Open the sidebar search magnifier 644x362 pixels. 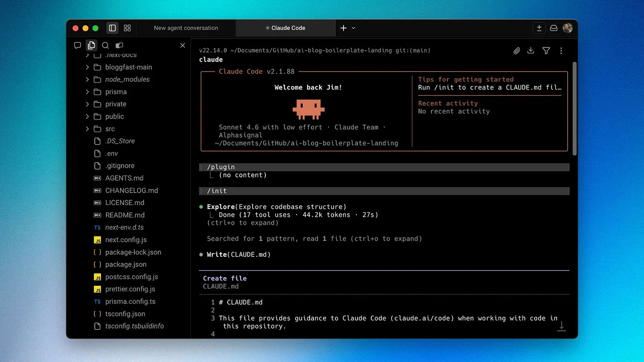coord(105,45)
